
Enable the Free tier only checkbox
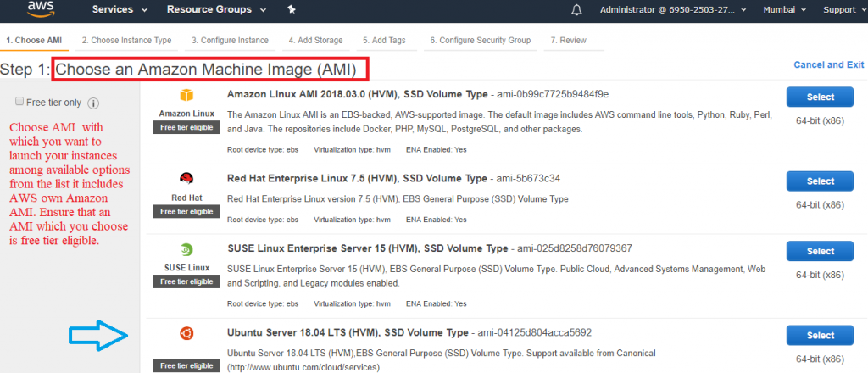click(19, 101)
